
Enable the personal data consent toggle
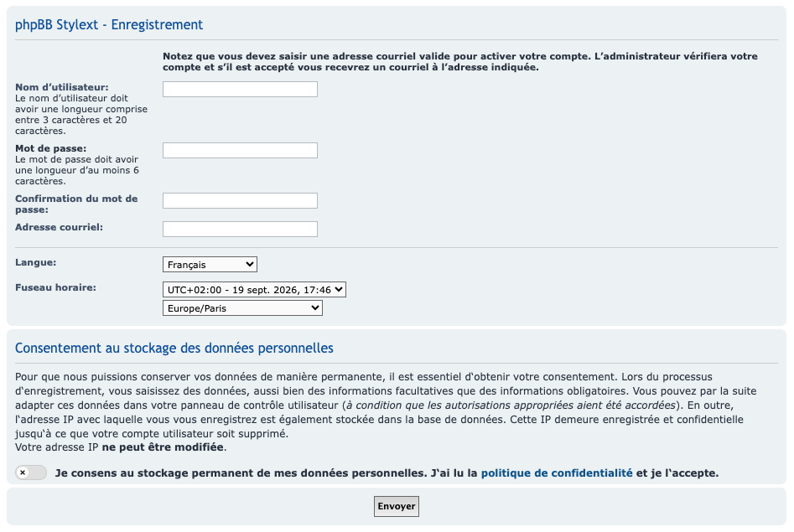tap(31, 473)
